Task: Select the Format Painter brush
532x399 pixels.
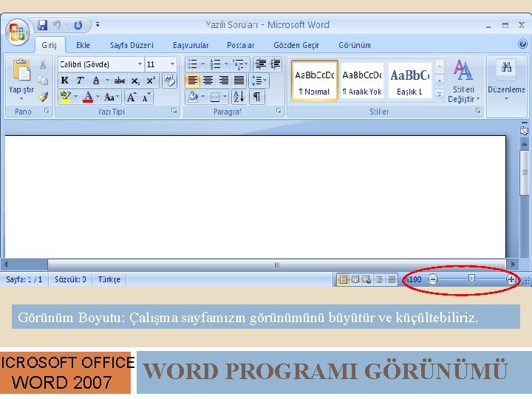Action: pos(43,97)
